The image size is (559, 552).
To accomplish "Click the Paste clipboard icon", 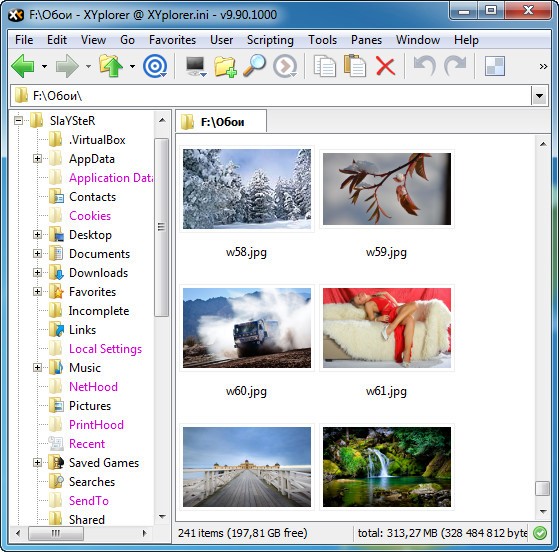I will (x=355, y=66).
